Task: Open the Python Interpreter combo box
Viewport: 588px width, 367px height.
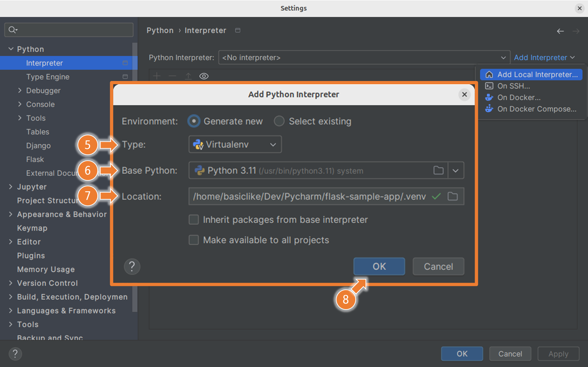Action: pyautogui.click(x=364, y=57)
